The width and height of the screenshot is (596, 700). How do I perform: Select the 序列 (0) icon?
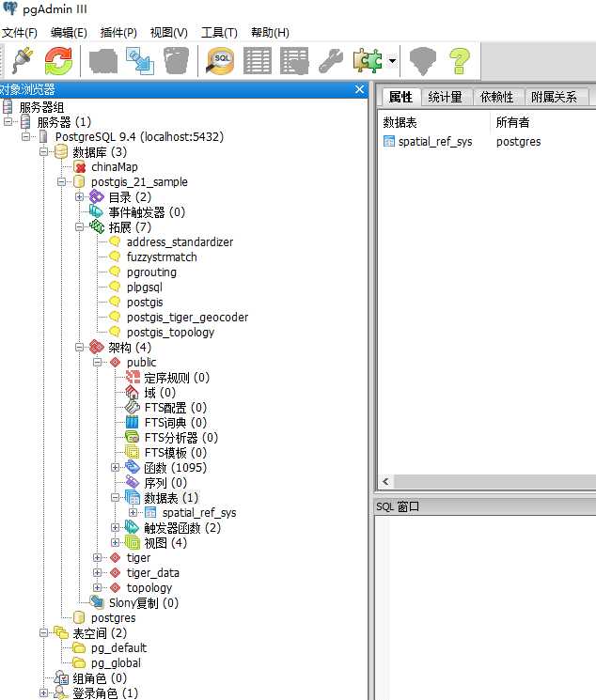[x=133, y=483]
